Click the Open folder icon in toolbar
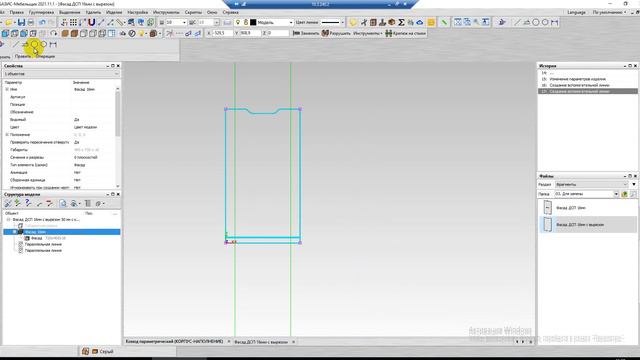The image size is (640, 360). click(x=9, y=22)
